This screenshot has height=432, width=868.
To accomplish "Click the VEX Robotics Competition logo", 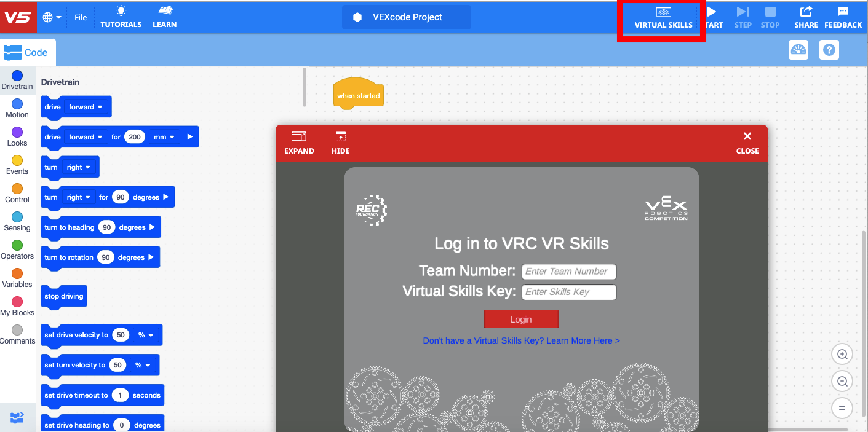I will tap(666, 210).
